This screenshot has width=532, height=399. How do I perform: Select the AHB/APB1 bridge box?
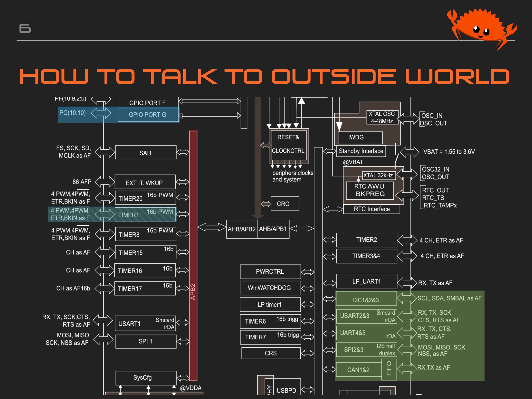(273, 229)
